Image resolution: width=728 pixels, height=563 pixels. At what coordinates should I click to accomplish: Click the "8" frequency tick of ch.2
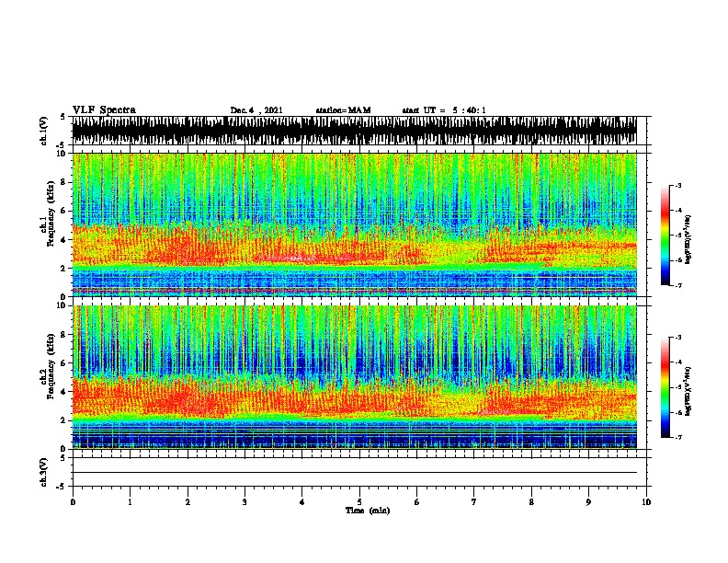click(x=63, y=335)
